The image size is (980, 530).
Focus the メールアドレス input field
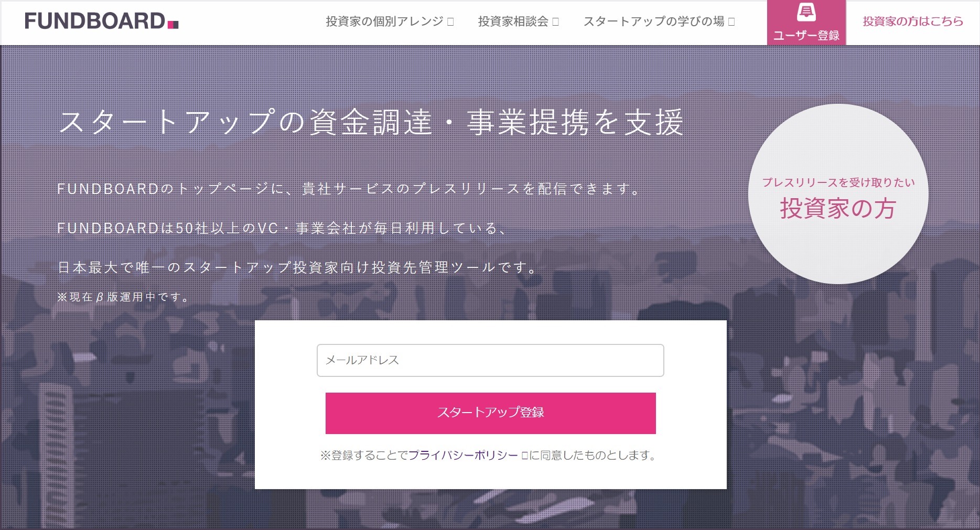coord(490,360)
